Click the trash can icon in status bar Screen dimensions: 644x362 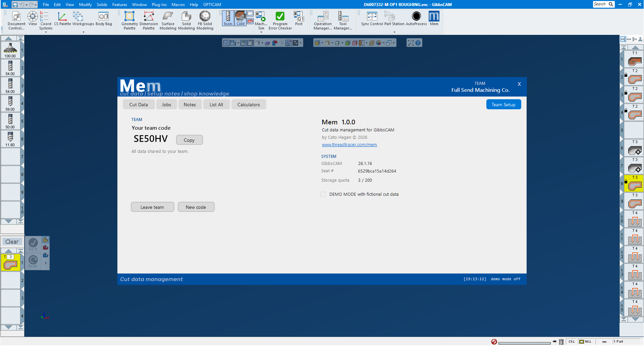[x=561, y=342]
